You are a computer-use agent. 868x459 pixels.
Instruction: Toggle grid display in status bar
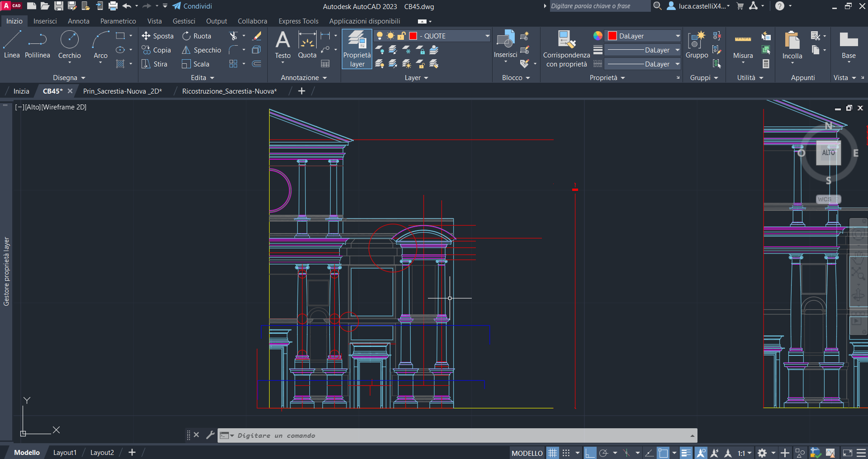pos(553,453)
